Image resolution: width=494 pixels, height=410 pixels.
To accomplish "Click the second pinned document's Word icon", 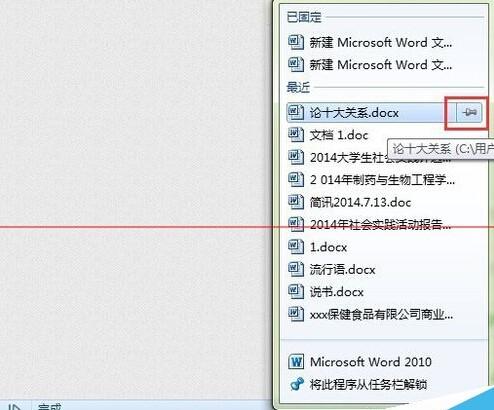I will tap(296, 65).
